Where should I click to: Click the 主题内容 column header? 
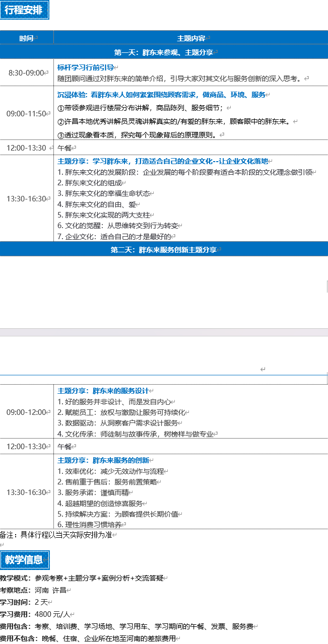(x=191, y=38)
